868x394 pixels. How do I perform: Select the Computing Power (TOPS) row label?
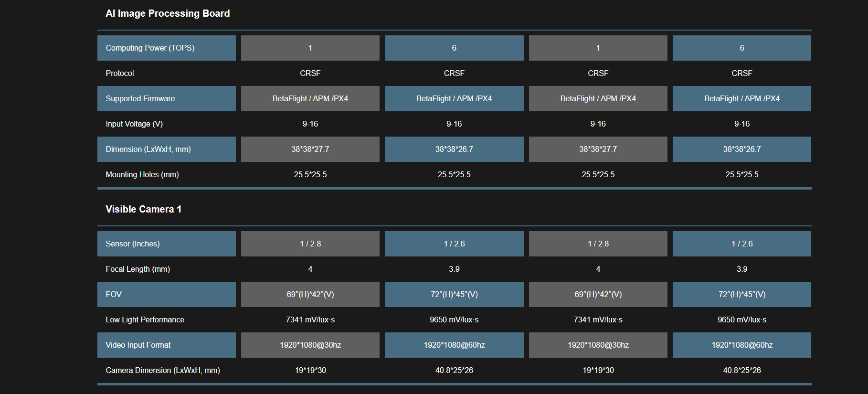click(x=150, y=48)
